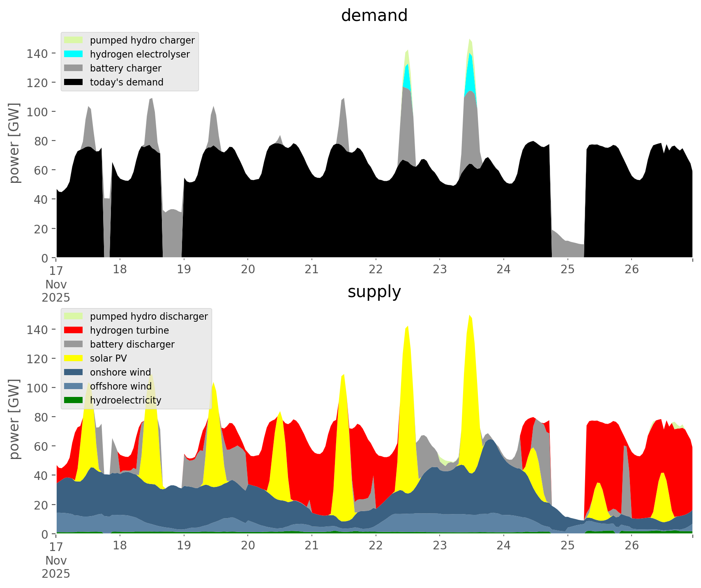Viewport: 701px width, 588px height.
Task: Click the supply chart's power [GW] axis label
Action: click(x=14, y=419)
